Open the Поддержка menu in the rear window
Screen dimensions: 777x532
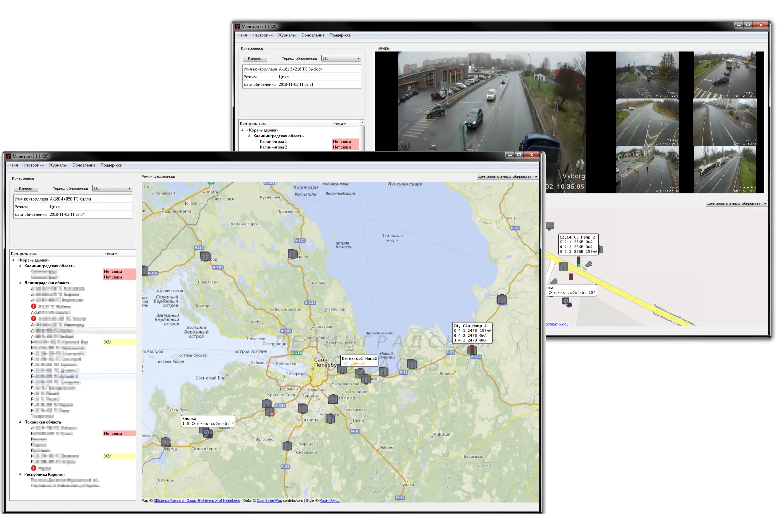click(x=340, y=35)
